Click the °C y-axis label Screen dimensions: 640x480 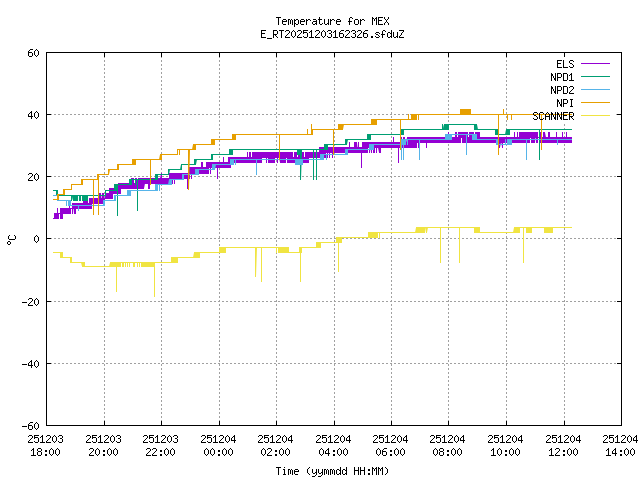click(11, 239)
